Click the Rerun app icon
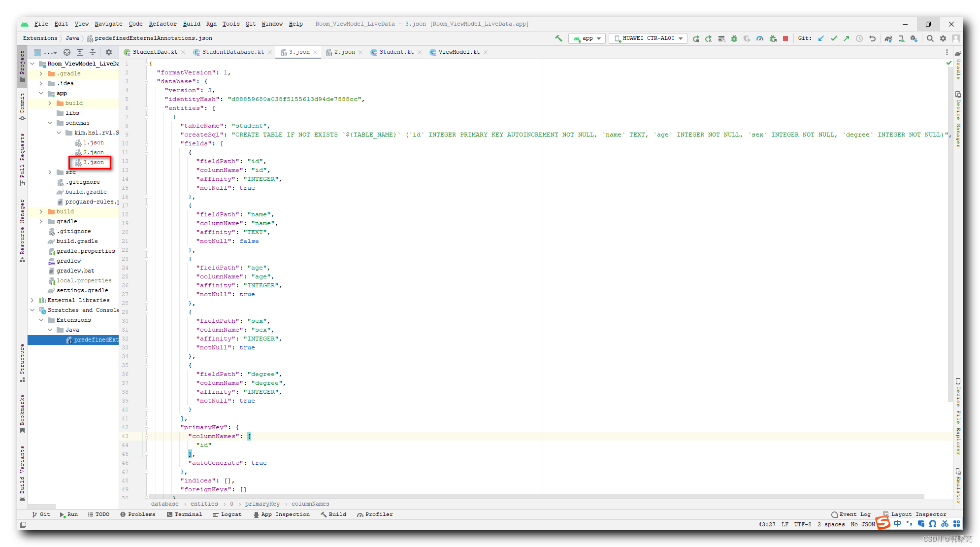 click(x=696, y=38)
